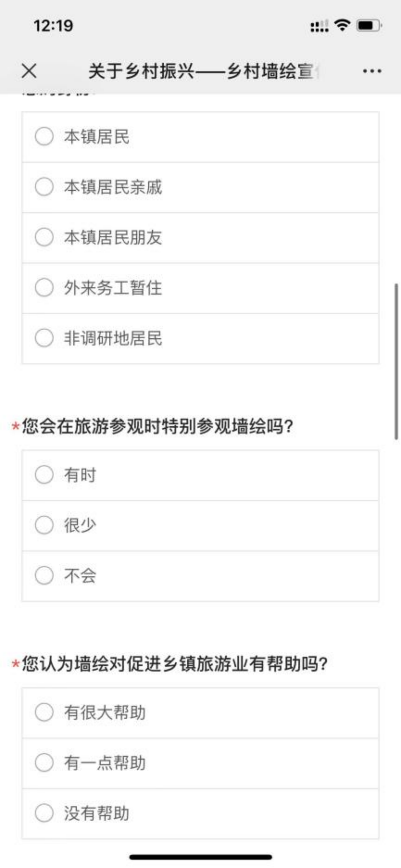
Task: Choose the 本镇居民亲戚 option
Action: (44, 186)
